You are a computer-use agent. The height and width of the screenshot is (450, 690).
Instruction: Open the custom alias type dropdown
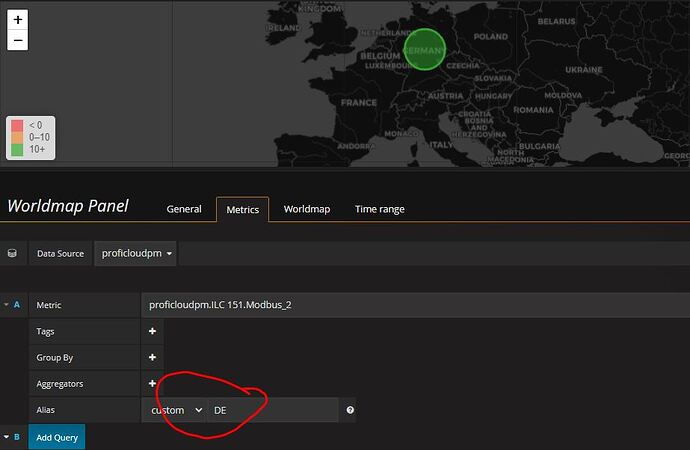click(x=175, y=410)
